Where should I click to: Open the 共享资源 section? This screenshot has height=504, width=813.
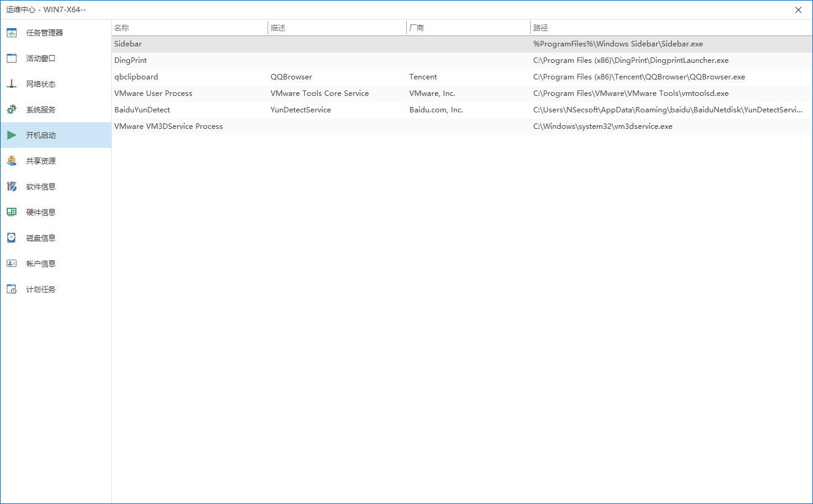coord(56,161)
